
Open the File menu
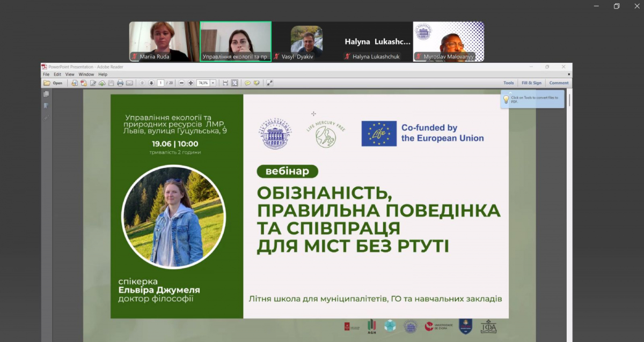[x=46, y=75]
